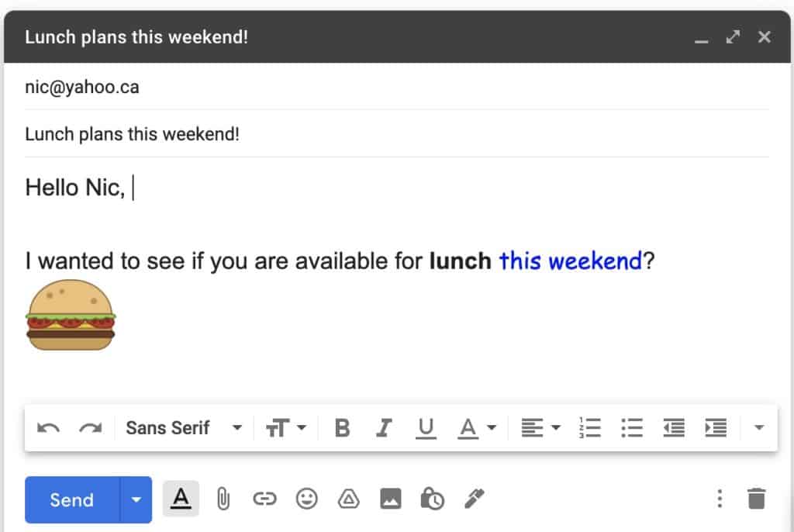Screen dimensions: 794x532
Task: Toggle underline formatting
Action: [x=426, y=428]
